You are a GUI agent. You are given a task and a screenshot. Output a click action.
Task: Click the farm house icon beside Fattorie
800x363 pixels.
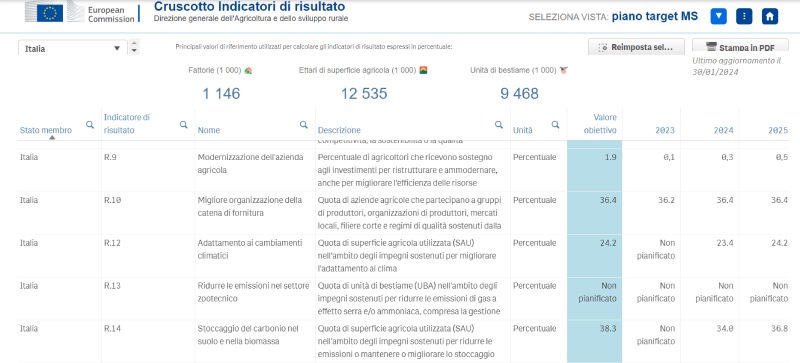coord(248,70)
